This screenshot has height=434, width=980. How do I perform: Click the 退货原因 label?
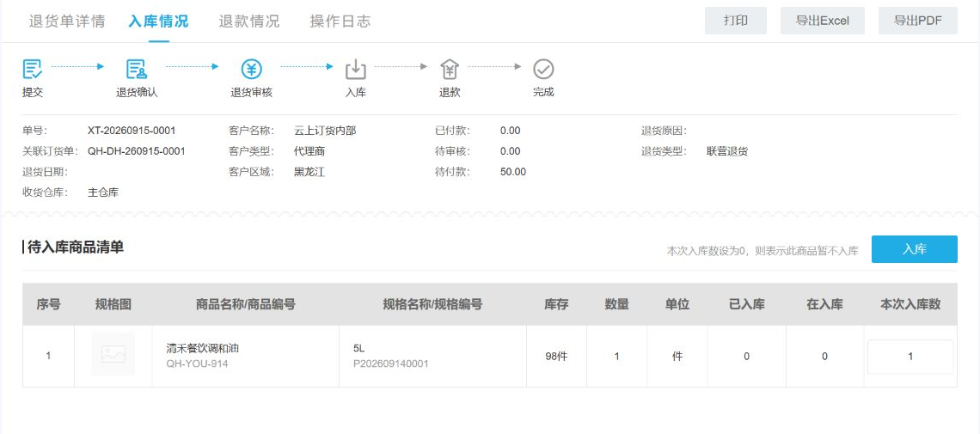point(664,131)
